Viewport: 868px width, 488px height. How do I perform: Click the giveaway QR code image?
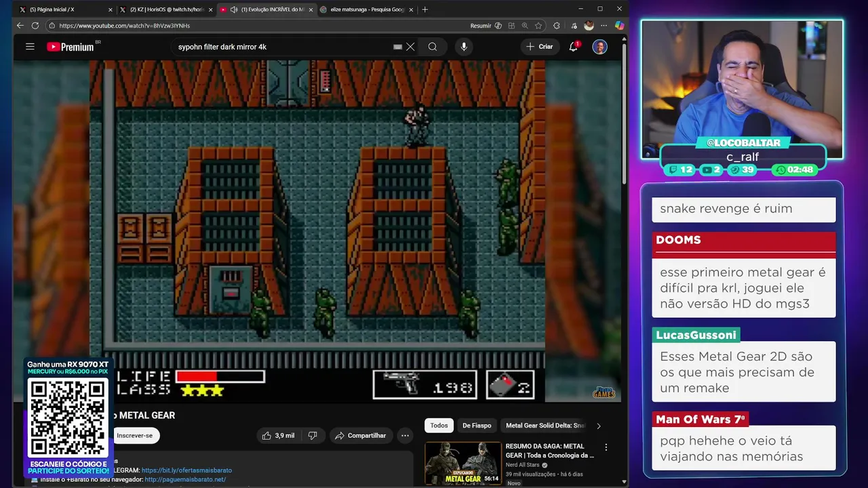click(x=68, y=418)
